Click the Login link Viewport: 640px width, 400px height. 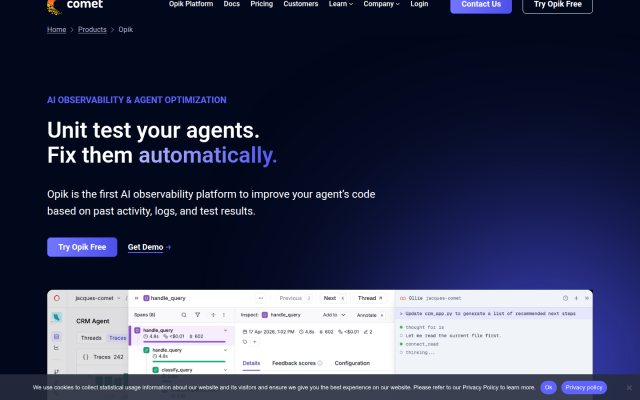[419, 4]
